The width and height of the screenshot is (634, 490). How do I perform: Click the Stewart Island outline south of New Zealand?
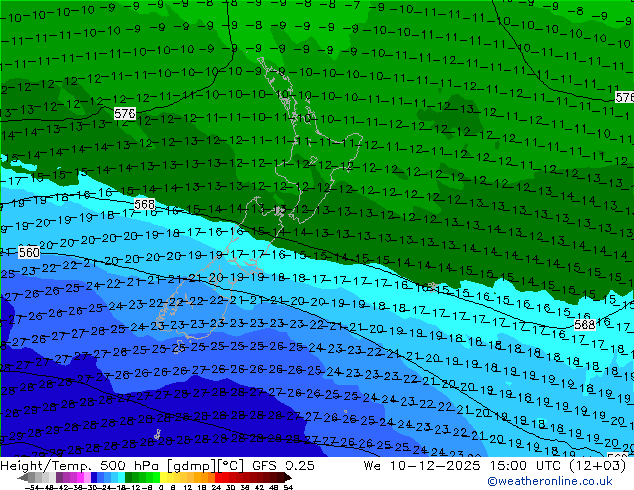[x=178, y=349]
